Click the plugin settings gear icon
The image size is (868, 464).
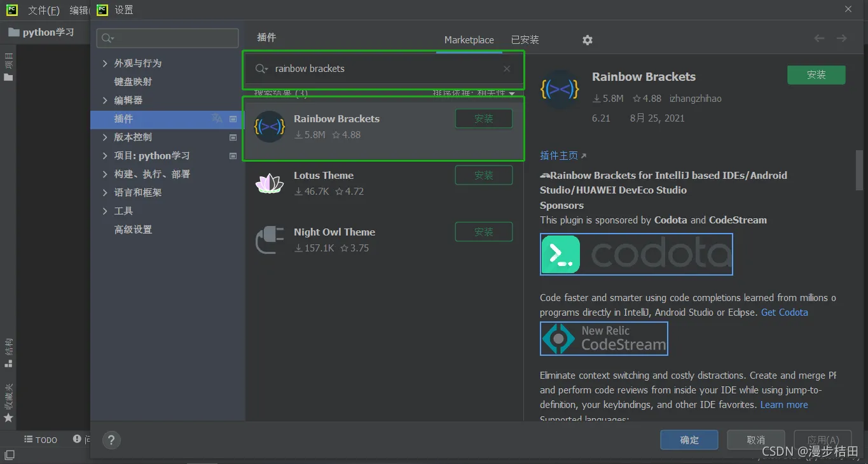point(588,40)
